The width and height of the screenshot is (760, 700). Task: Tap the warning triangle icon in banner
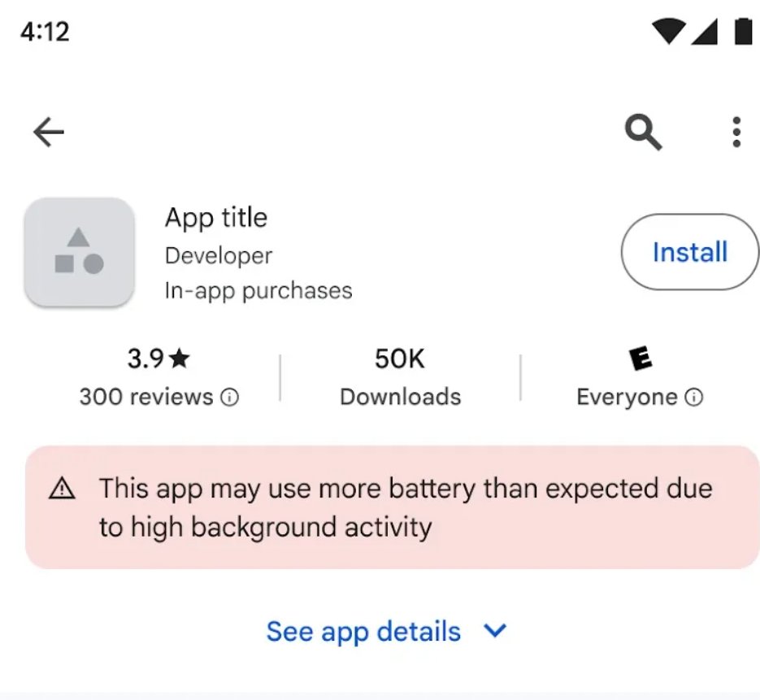coord(62,489)
